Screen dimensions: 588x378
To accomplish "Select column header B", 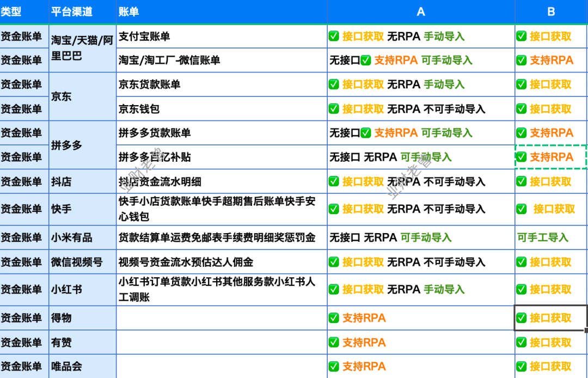I will pyautogui.click(x=551, y=11).
